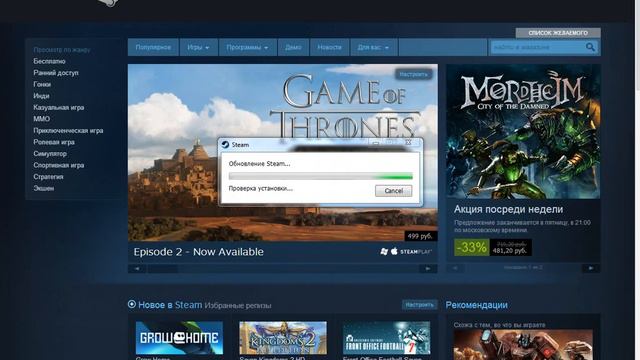This screenshot has height=360, width=640.
Task: Select the Ранний доступ genre link
Action: point(56,73)
